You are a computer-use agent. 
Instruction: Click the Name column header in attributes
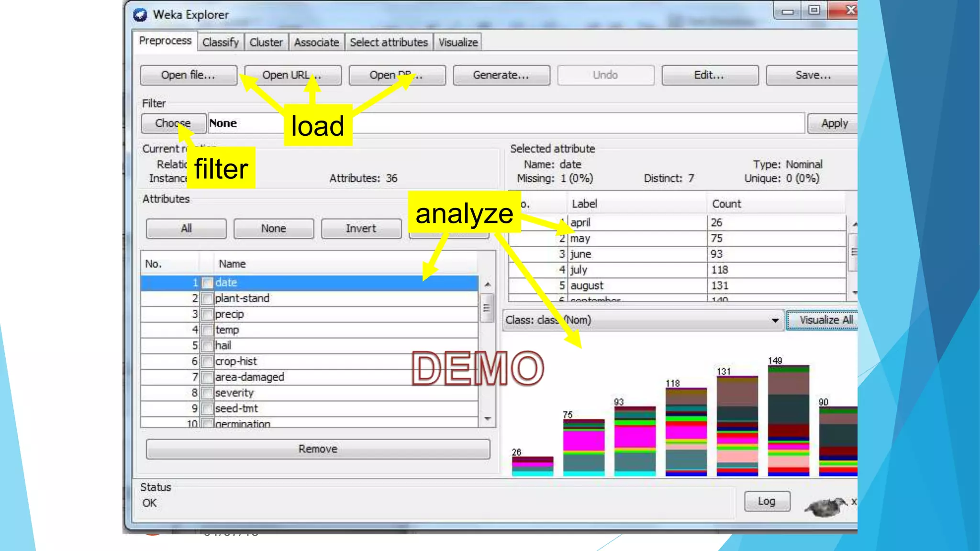tap(345, 264)
